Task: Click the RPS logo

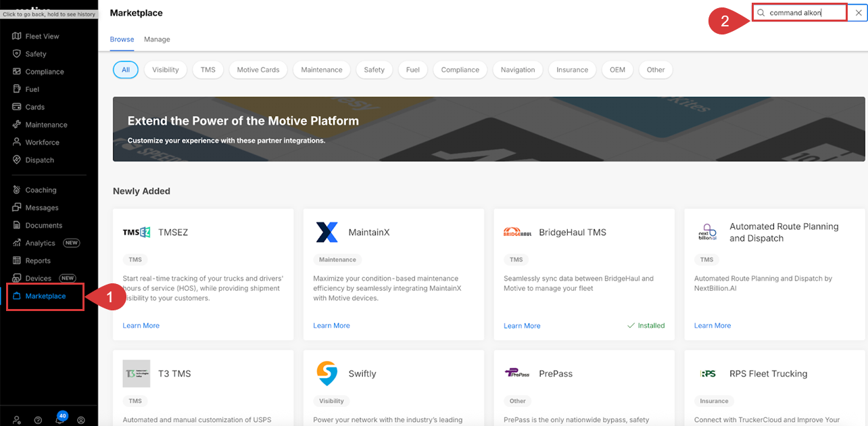Action: point(708,373)
